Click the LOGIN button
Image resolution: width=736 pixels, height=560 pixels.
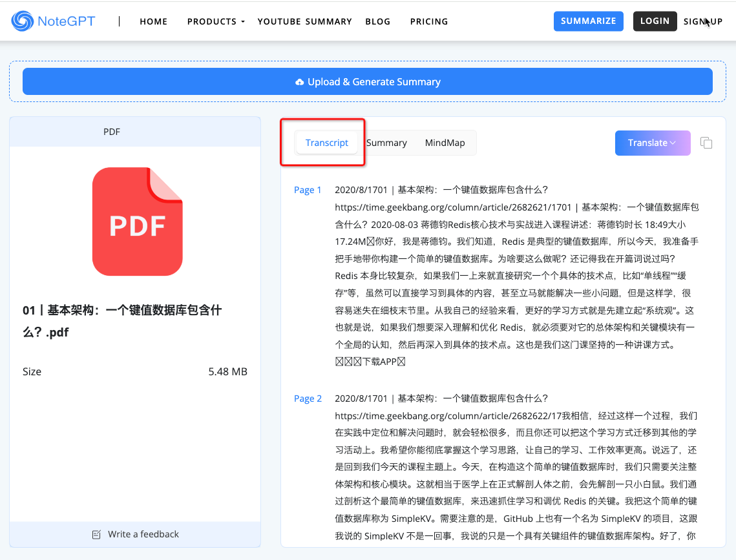(655, 21)
